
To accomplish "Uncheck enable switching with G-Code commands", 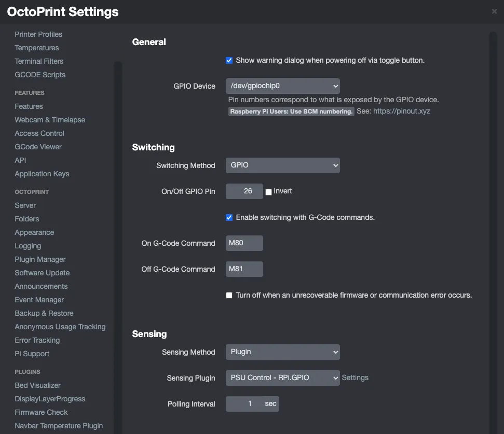I will [229, 217].
